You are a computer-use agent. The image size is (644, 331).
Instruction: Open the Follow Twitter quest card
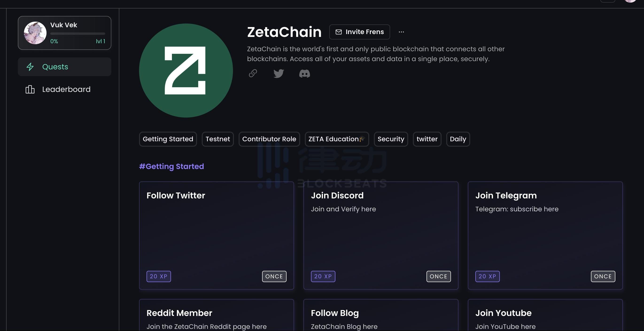[x=216, y=235]
